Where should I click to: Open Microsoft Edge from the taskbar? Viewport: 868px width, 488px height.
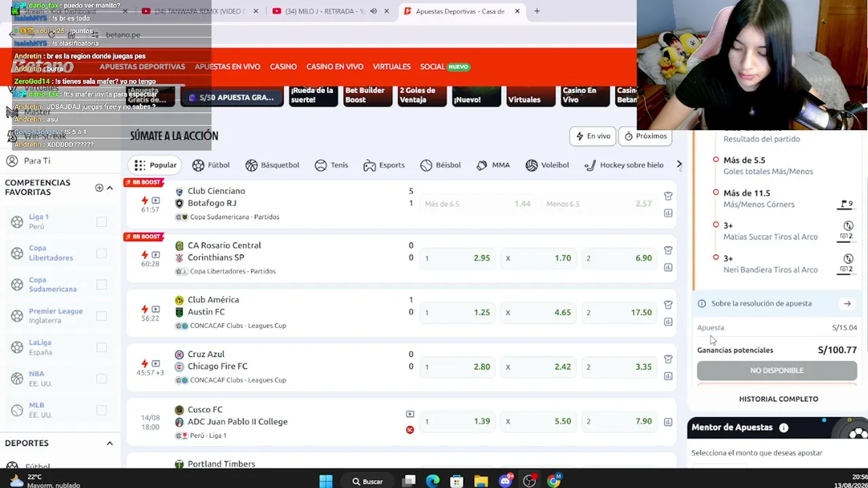pos(433,481)
